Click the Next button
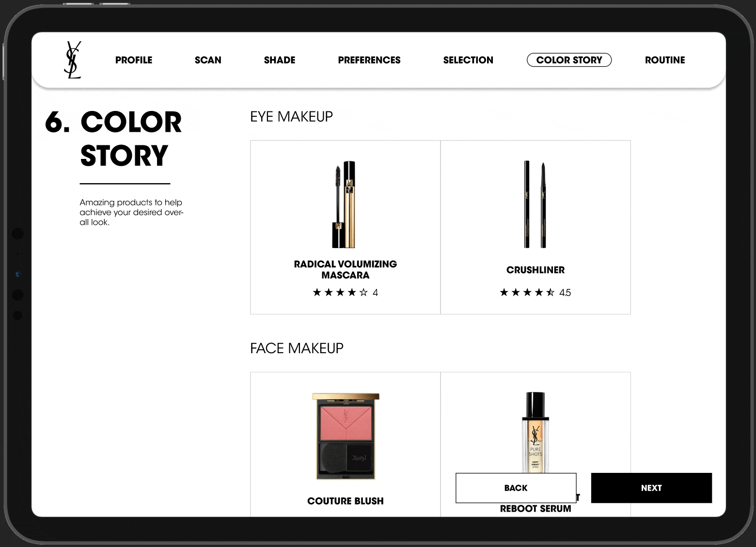The height and width of the screenshot is (547, 756). coord(651,488)
